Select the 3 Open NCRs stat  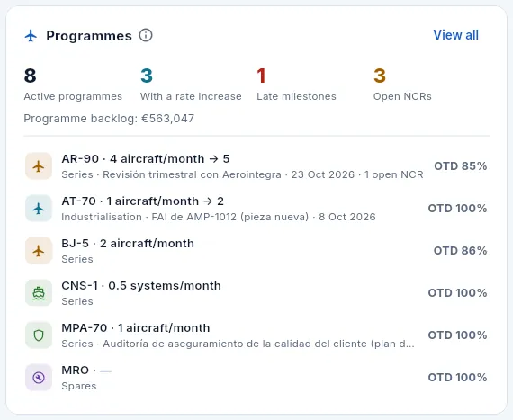pyautogui.click(x=402, y=85)
